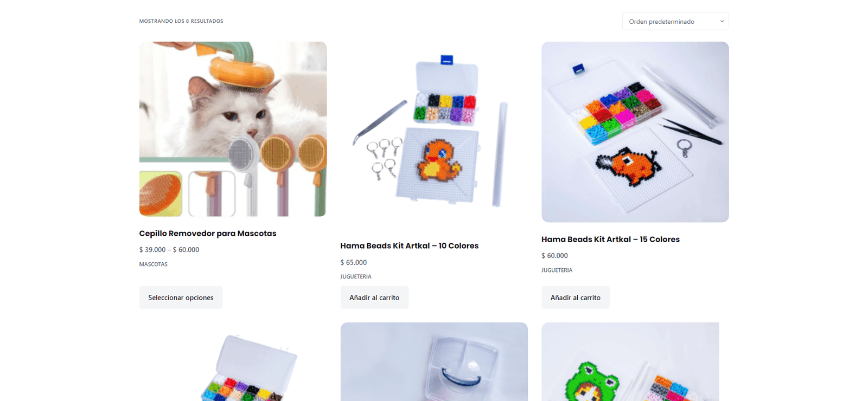Screen dimensions: 868x401
Task: Click Hama Beads Kit Artkal – 15 Colores title
Action: click(610, 240)
